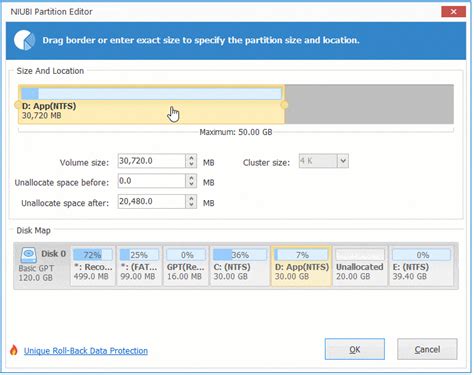Increase Unallocate space after value

[x=191, y=198]
